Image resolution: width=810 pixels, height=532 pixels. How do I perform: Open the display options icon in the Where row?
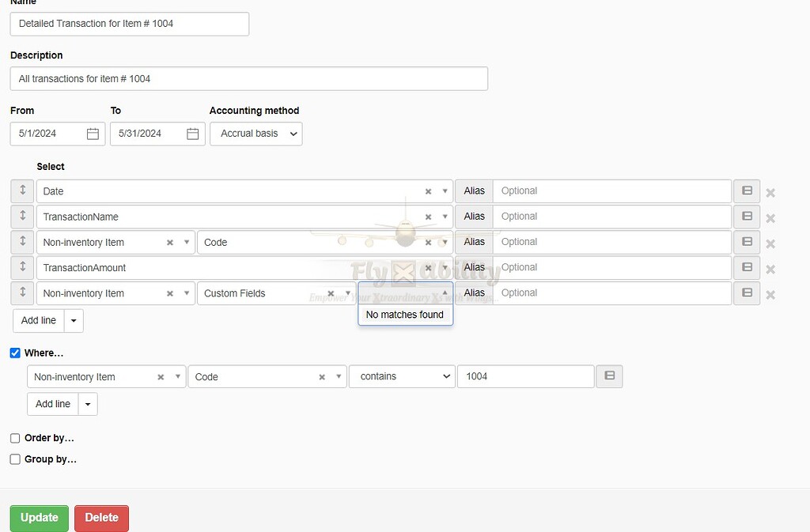[609, 376]
